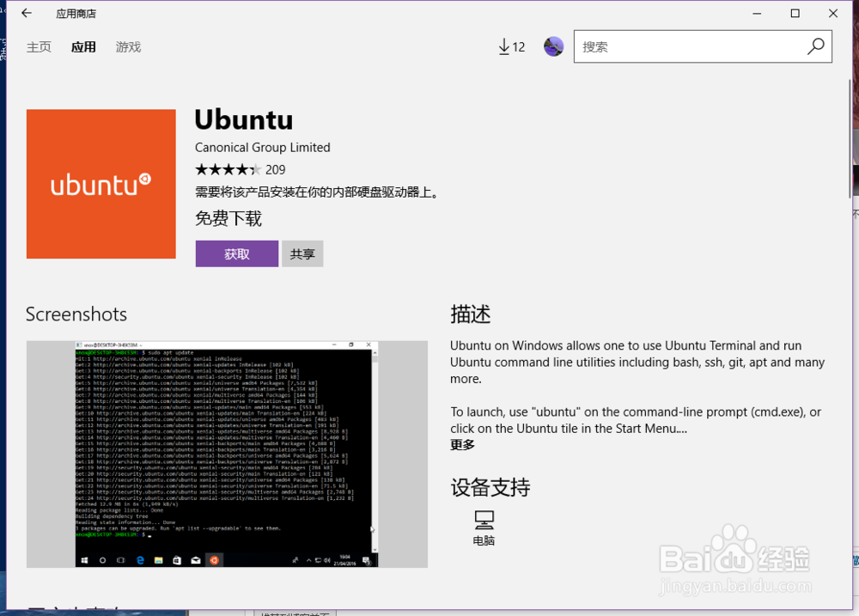Click the 获取 get button

coord(237,253)
